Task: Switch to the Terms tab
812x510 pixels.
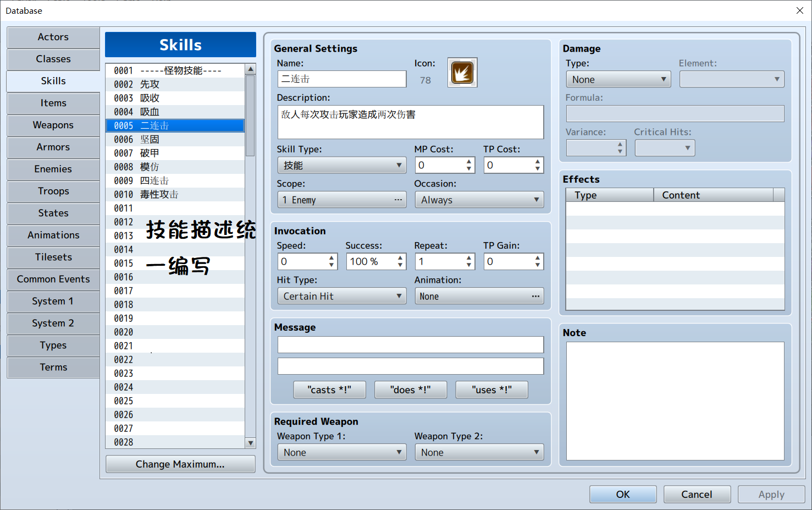Action: tap(53, 367)
